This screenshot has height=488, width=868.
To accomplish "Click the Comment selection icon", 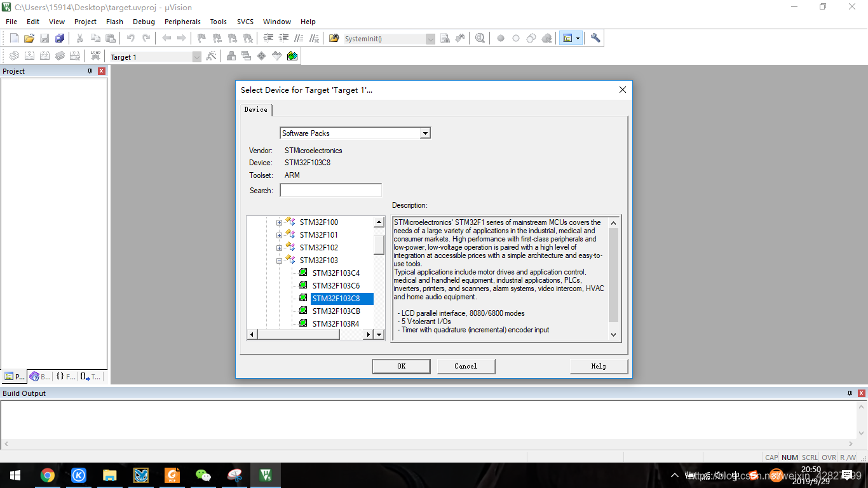I will coord(299,38).
